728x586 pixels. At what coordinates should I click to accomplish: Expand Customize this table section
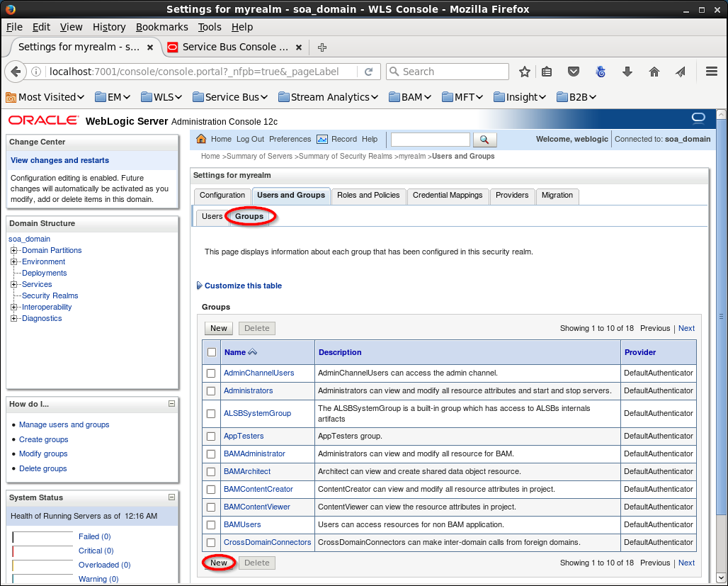[x=243, y=286]
